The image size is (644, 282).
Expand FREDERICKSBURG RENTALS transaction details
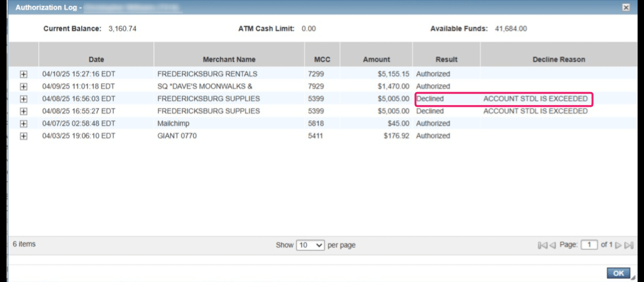coord(24,74)
